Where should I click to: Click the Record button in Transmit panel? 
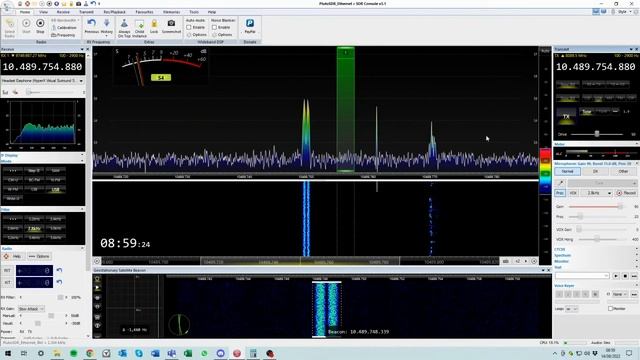[x=626, y=193]
